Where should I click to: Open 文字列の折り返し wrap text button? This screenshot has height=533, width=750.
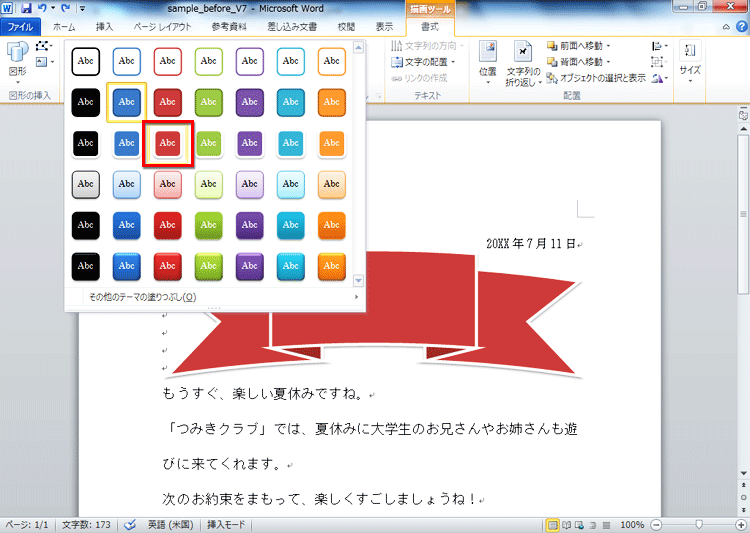(x=523, y=64)
